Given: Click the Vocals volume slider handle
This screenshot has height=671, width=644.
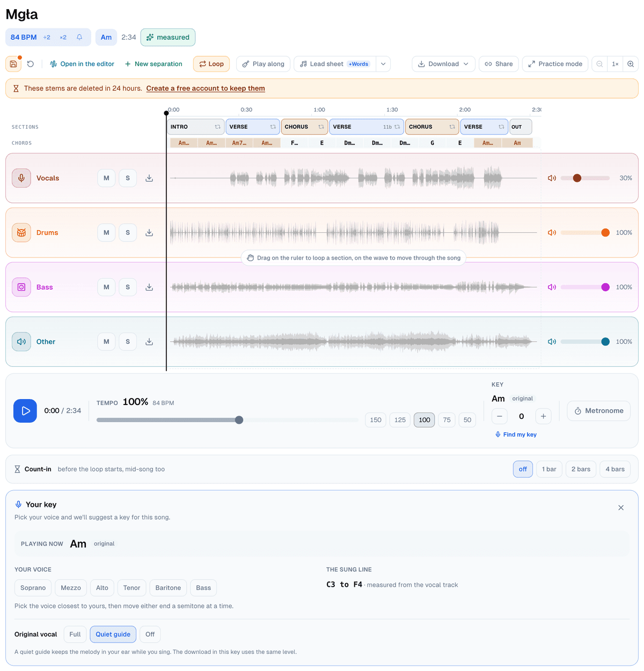Looking at the screenshot, I should tap(577, 178).
